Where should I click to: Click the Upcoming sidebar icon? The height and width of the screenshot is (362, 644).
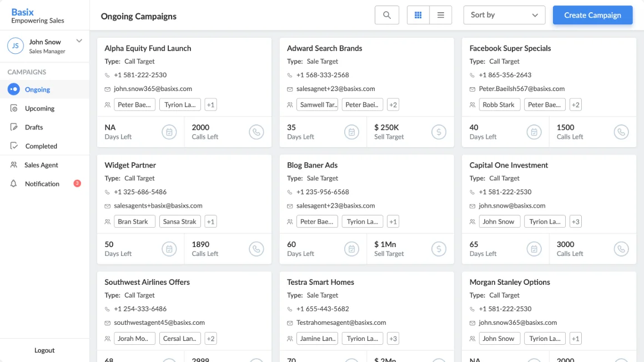13,108
